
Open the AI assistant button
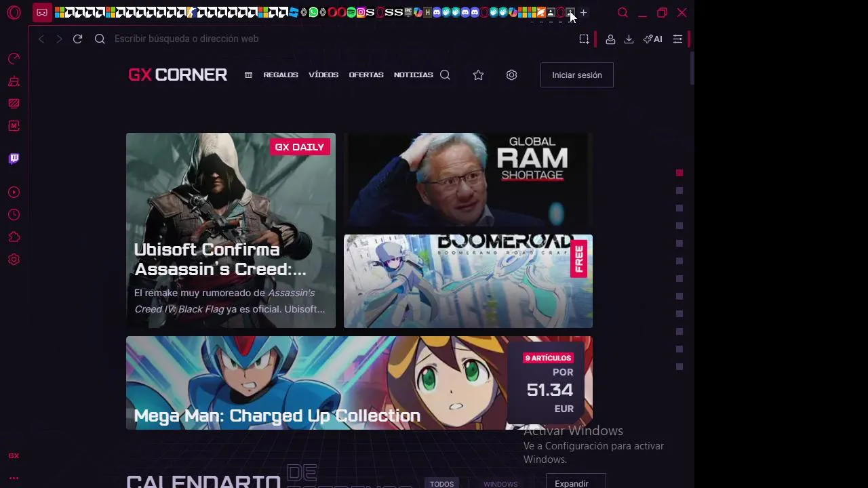(653, 39)
